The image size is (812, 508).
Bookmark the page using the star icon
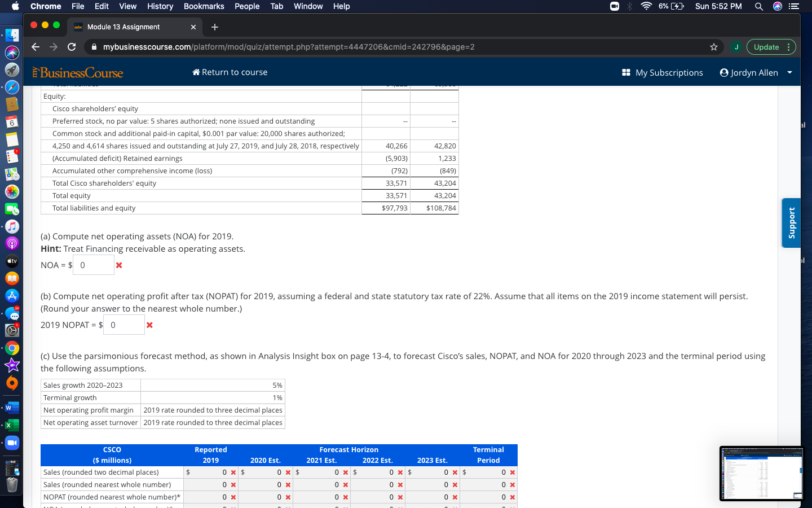[714, 47]
